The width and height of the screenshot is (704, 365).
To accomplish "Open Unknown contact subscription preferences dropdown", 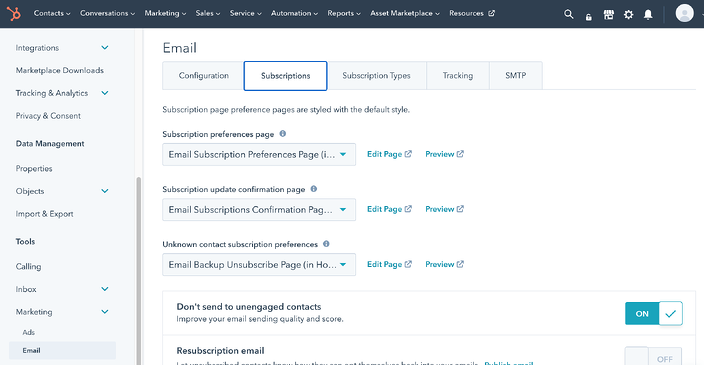I will [x=259, y=264].
